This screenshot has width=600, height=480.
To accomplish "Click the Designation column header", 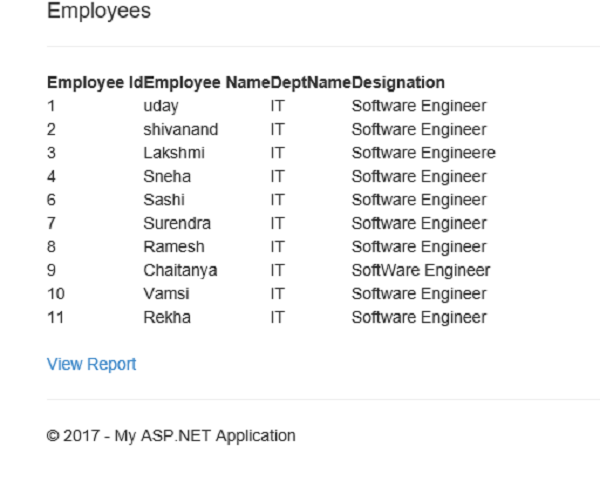I will 398,82.
